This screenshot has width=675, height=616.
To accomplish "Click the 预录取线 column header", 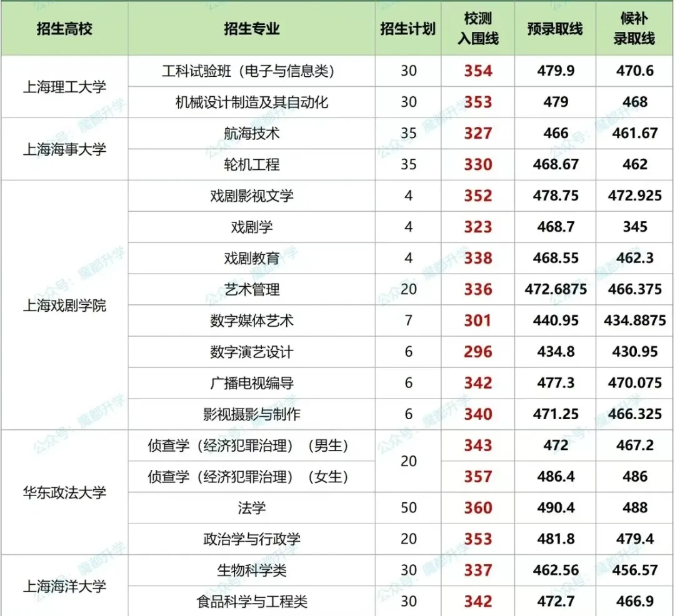I will [x=556, y=29].
